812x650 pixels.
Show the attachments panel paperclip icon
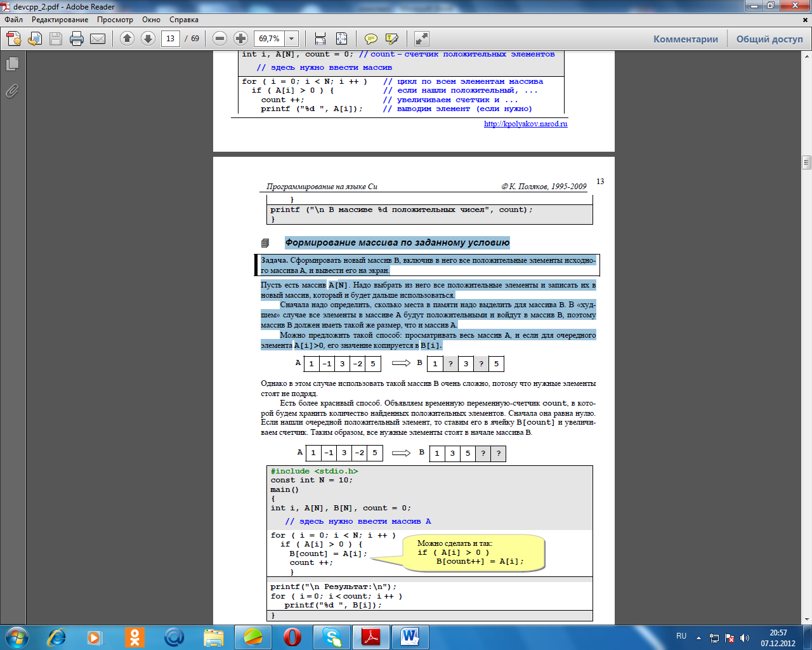[12, 91]
